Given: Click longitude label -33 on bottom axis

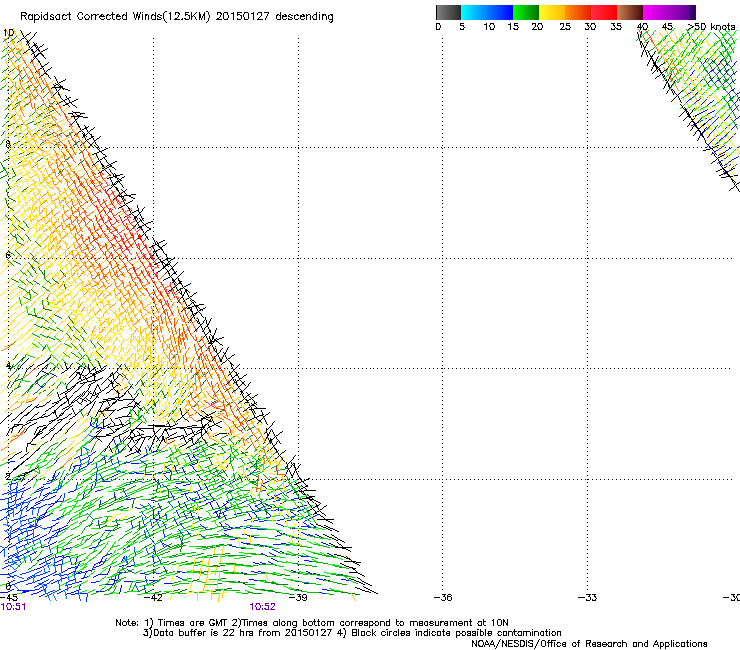Looking at the screenshot, I should tap(588, 598).
